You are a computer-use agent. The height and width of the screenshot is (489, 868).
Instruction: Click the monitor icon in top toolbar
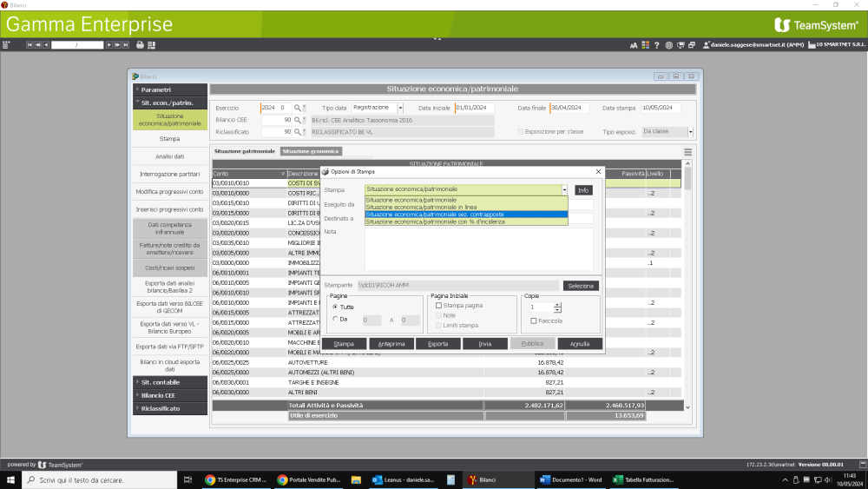pos(681,45)
